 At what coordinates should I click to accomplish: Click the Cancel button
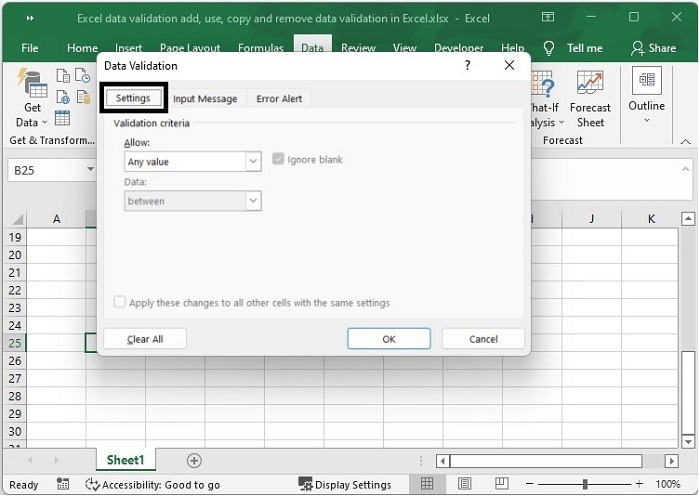pyautogui.click(x=483, y=339)
